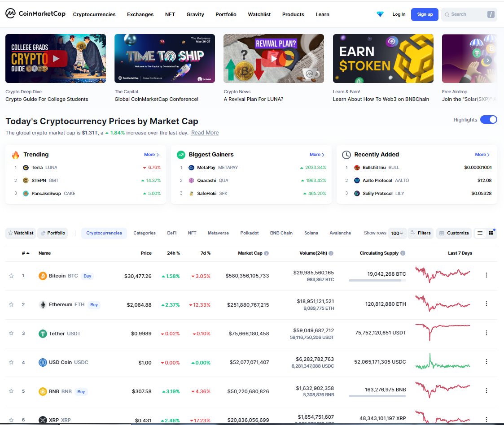Click Solily Protocol icon

click(357, 193)
